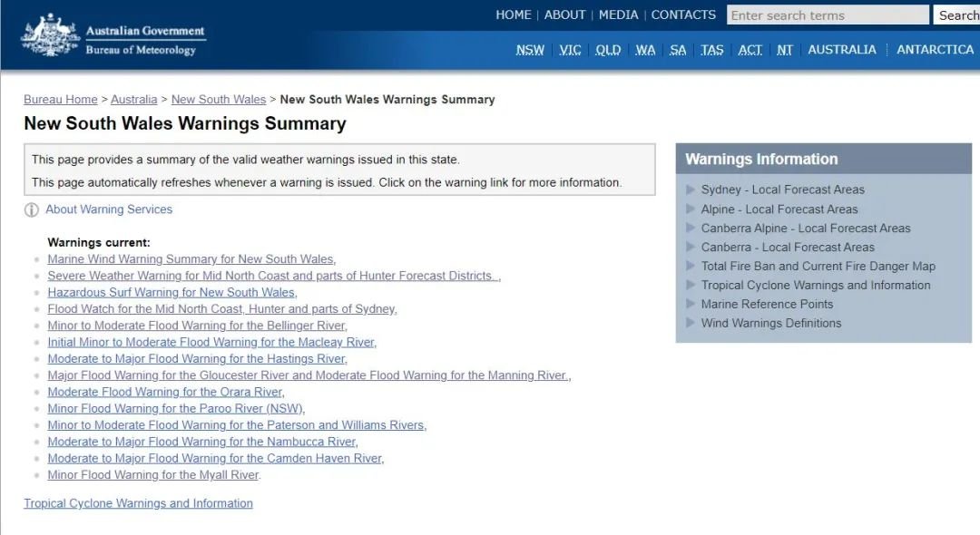Open Marine Wind Warning Summary for New South Wales
The image size is (980, 535).
click(x=191, y=259)
